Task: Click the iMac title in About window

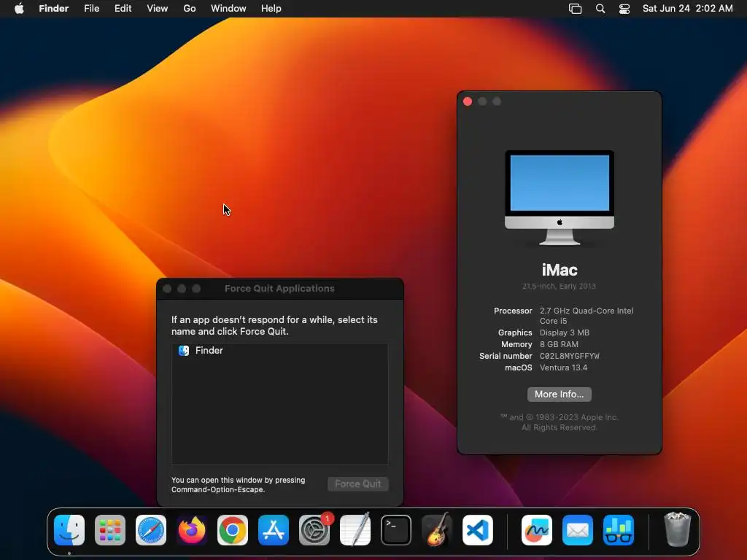Action: point(560,270)
